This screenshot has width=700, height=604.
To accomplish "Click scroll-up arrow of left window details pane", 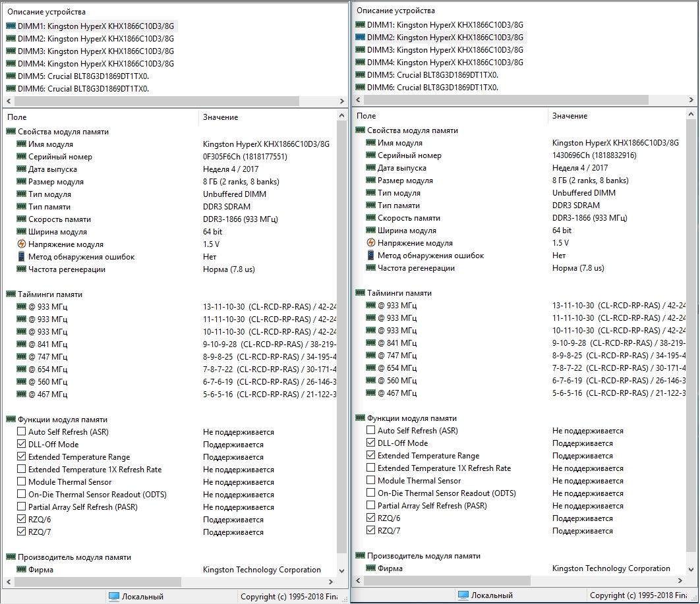I will tap(341, 115).
